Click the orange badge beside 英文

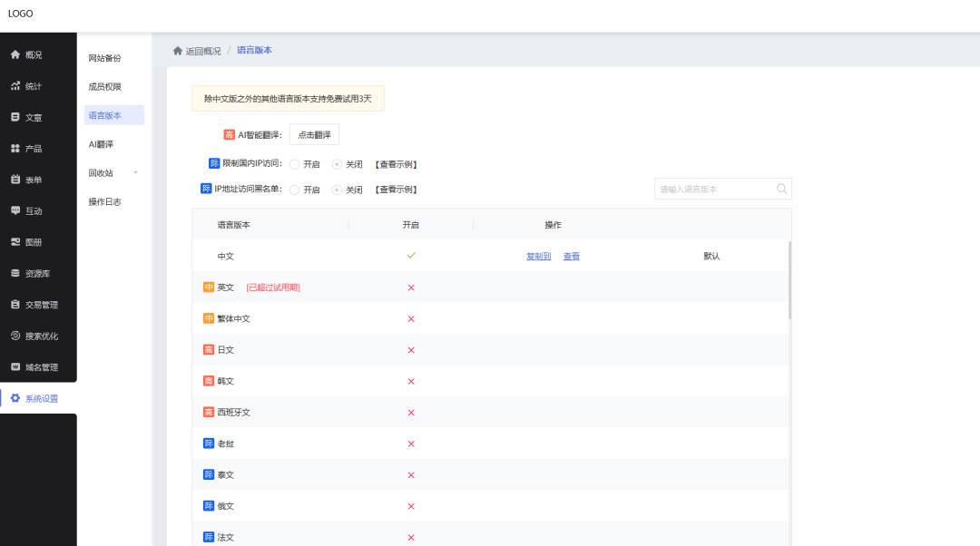click(209, 288)
